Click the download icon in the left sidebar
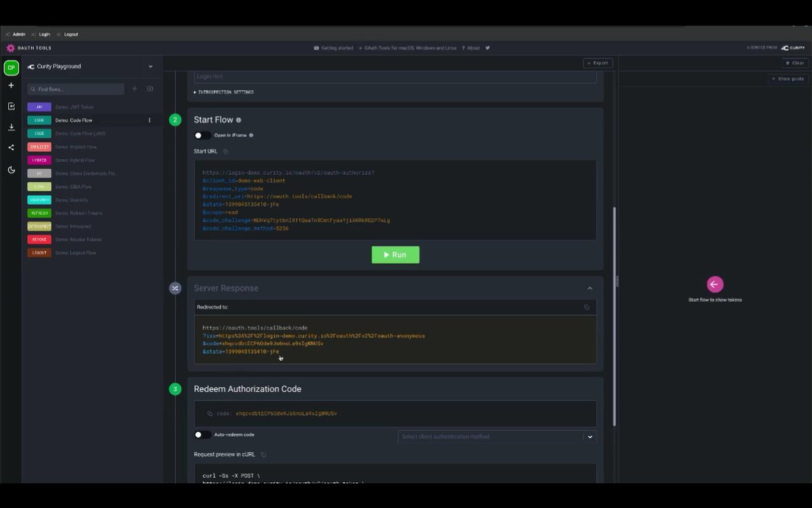 (11, 127)
